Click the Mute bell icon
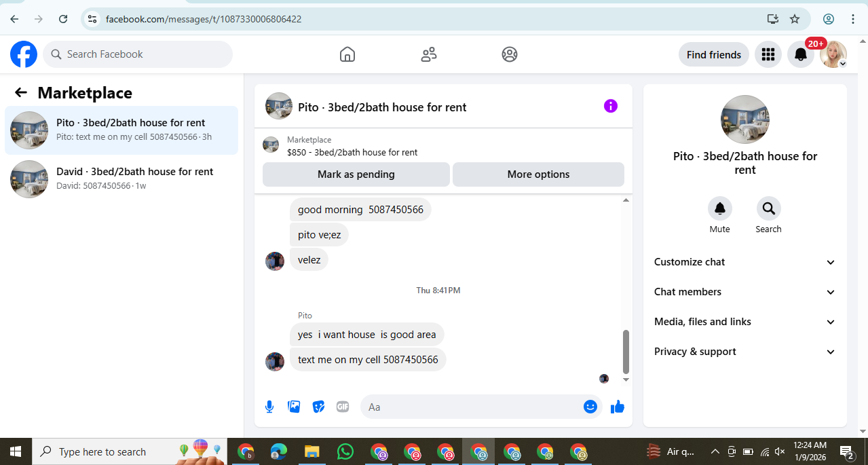 click(x=720, y=209)
